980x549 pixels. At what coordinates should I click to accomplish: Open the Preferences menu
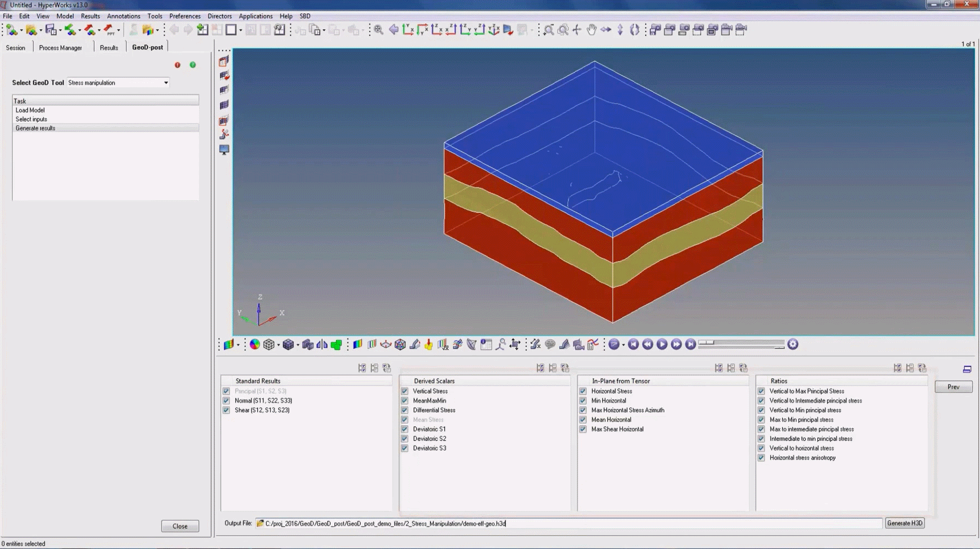coord(185,16)
